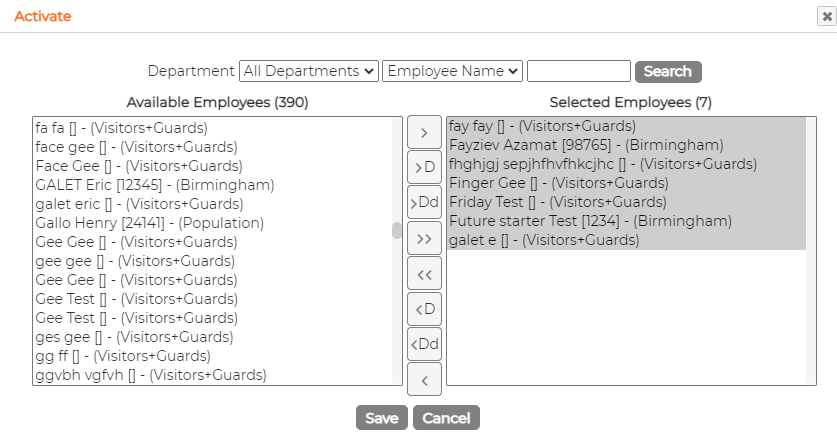
Task: Select Gallo Henry [24141] in available list
Action: tap(149, 223)
